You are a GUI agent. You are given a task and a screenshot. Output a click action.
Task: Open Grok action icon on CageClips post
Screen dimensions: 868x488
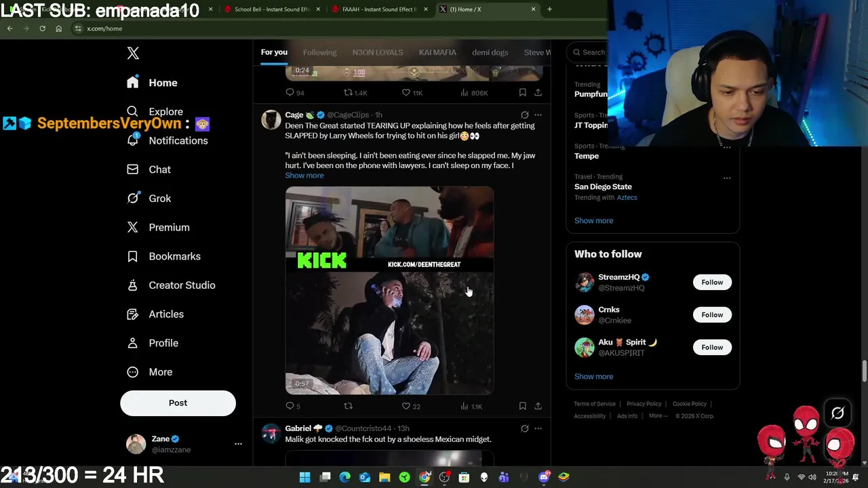pos(524,115)
